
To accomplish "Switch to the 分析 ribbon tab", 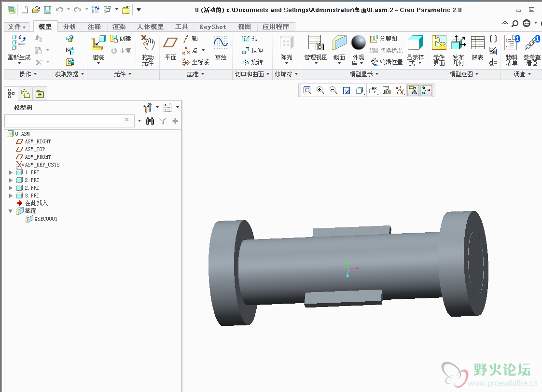I will click(x=69, y=27).
